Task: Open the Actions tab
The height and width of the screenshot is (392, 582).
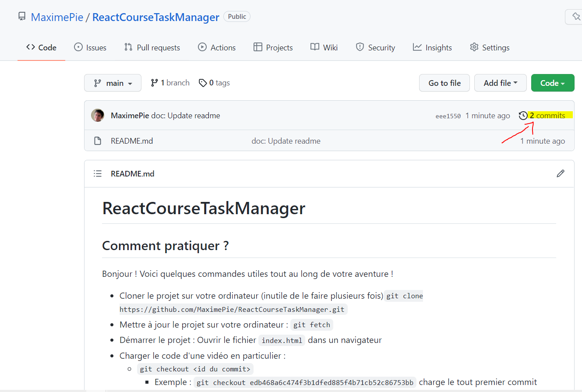Action: (217, 47)
